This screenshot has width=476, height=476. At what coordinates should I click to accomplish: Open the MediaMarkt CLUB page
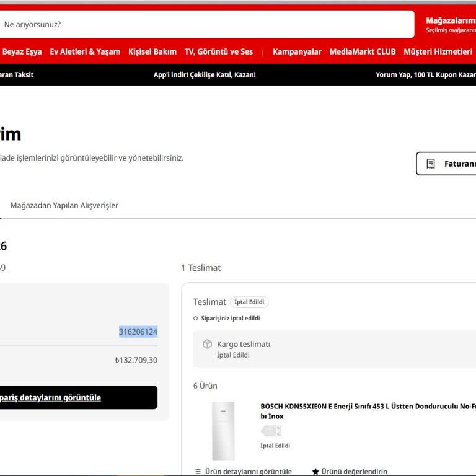363,51
